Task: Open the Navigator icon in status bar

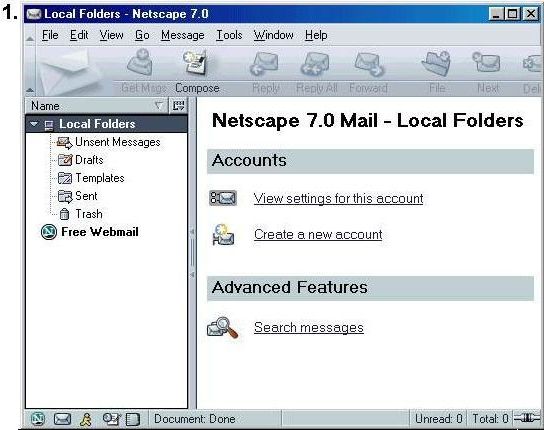Action: pos(38,419)
